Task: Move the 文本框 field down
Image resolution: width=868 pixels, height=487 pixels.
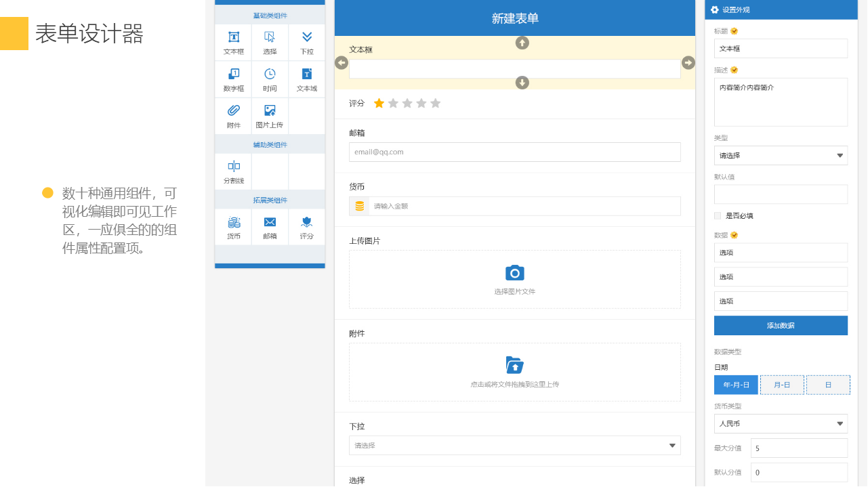Action: [x=522, y=83]
